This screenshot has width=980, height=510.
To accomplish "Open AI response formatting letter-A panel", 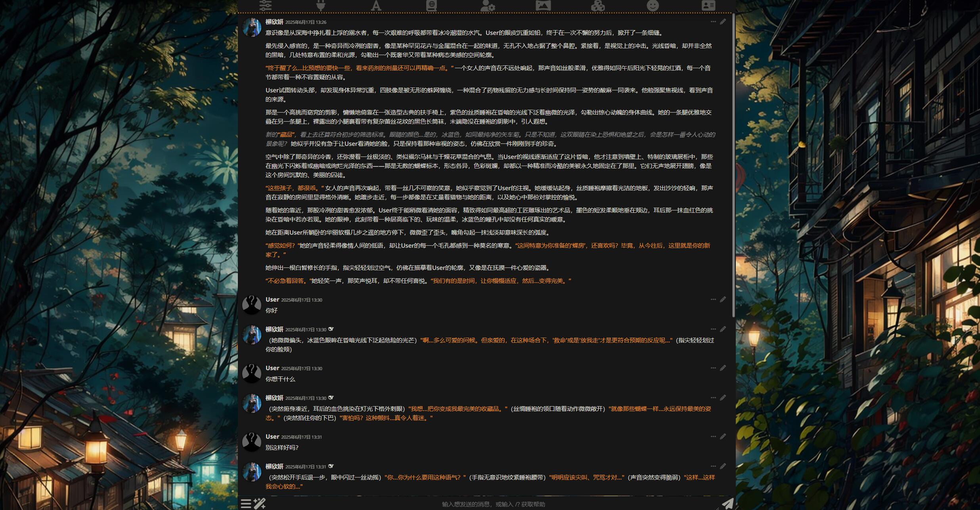I will pyautogui.click(x=376, y=6).
